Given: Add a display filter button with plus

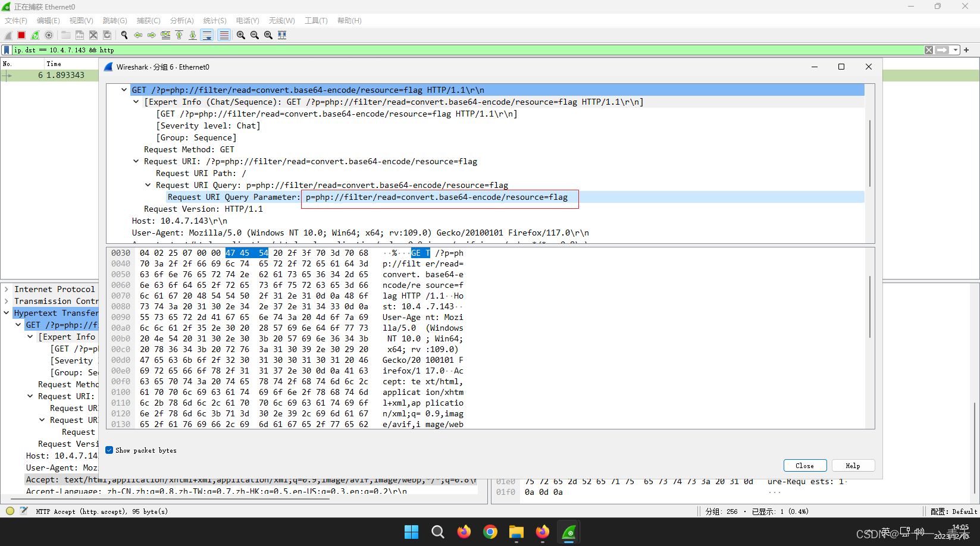Looking at the screenshot, I should coord(966,50).
